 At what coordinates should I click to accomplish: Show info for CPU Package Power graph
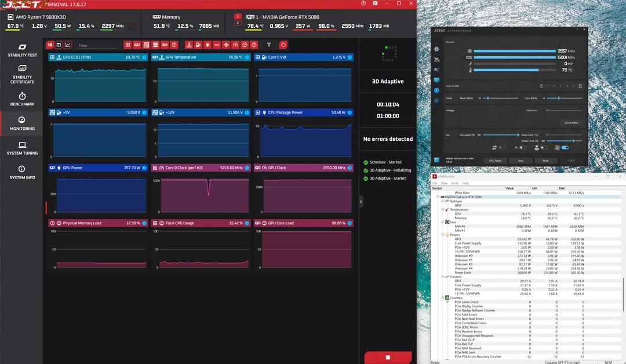coord(350,112)
